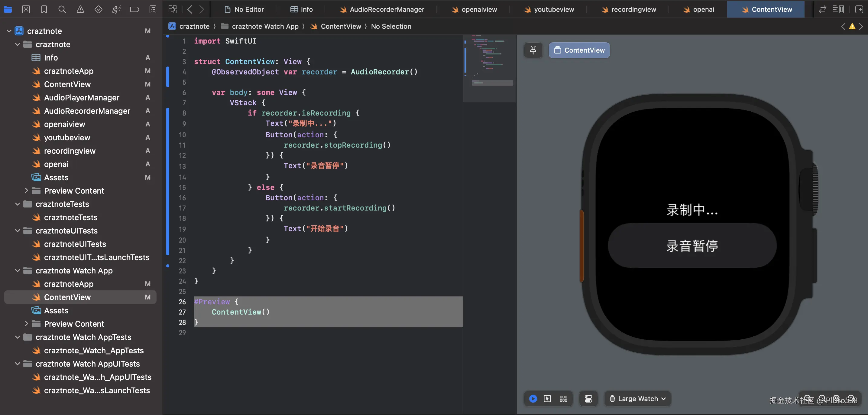Switch preview to Selectable mode

click(x=547, y=399)
